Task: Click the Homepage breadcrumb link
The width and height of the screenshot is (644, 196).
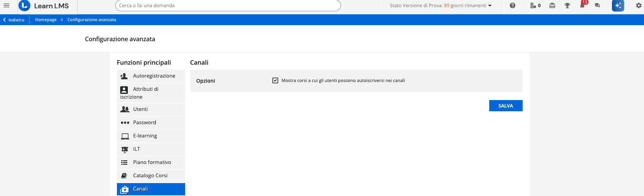Action: (46, 20)
